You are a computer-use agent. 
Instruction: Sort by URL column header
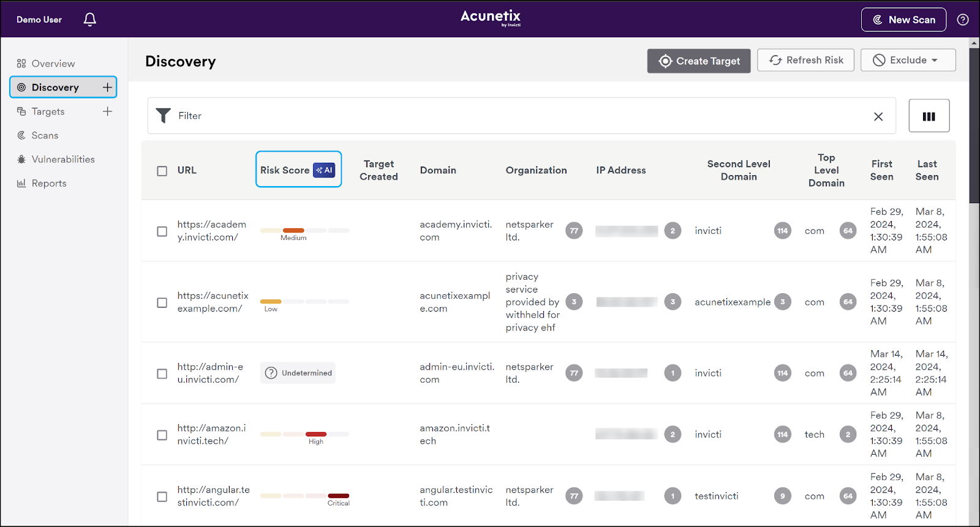187,170
